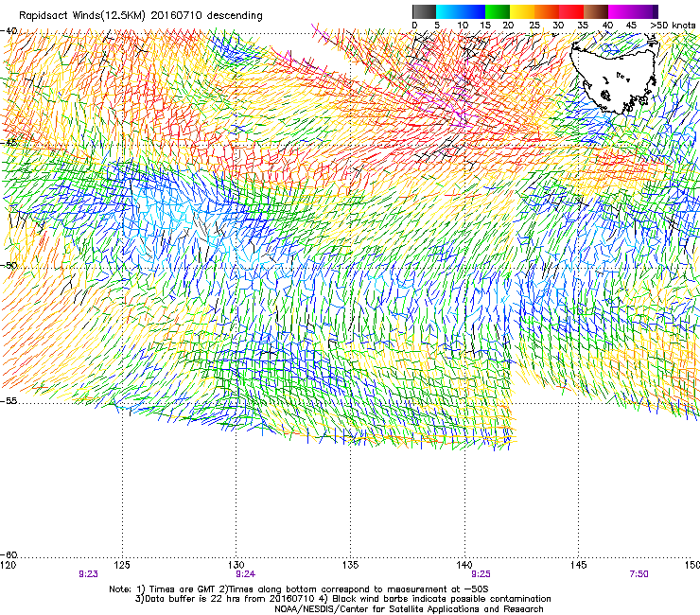
Task: Select the orange 25-30 knots legend swatch
Action: tap(547, 11)
